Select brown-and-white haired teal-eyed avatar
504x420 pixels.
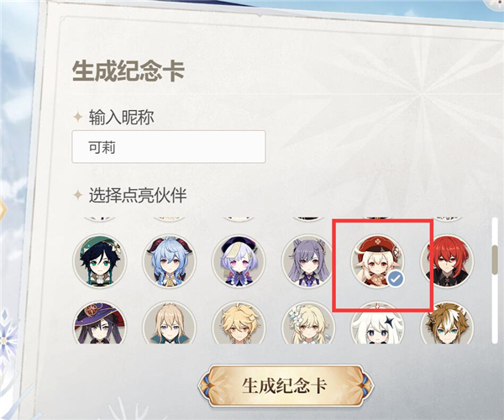(x=448, y=323)
